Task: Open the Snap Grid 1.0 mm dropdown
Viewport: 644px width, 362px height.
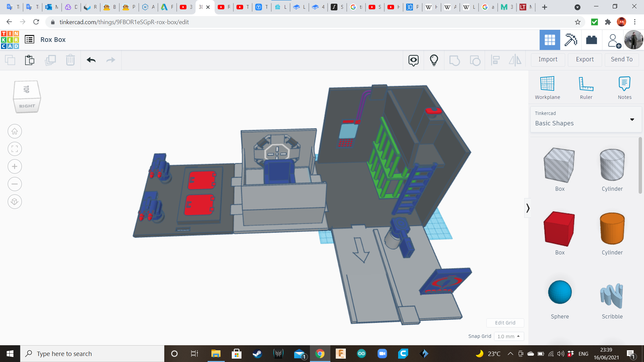Action: [508, 336]
